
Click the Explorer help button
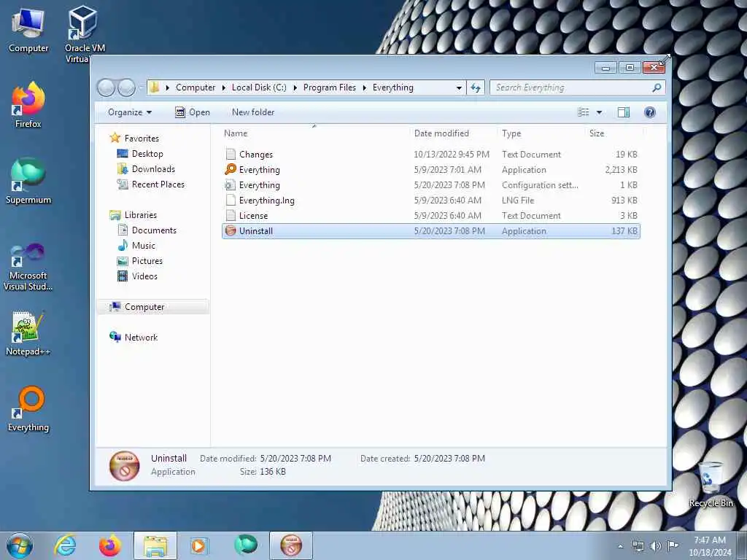coord(650,112)
